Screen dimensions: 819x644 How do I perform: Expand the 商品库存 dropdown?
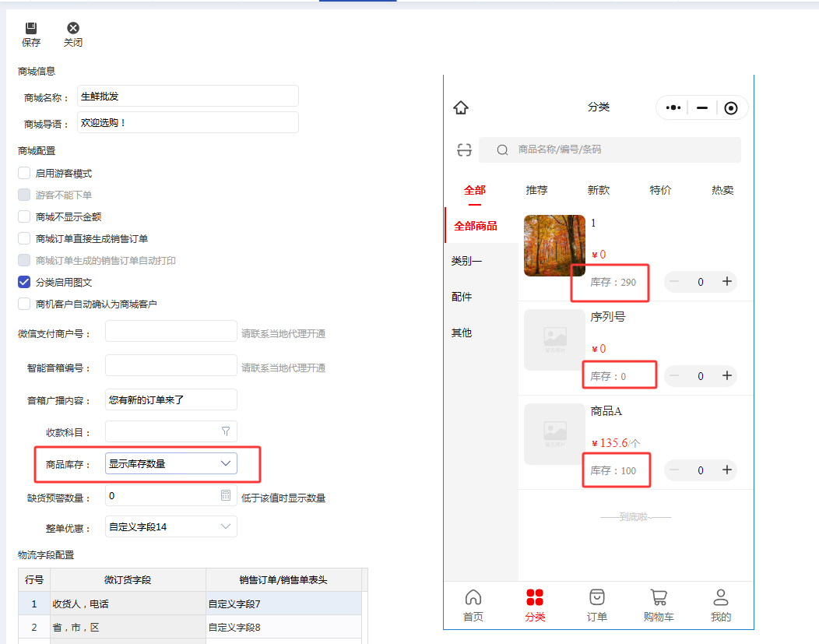click(x=226, y=463)
